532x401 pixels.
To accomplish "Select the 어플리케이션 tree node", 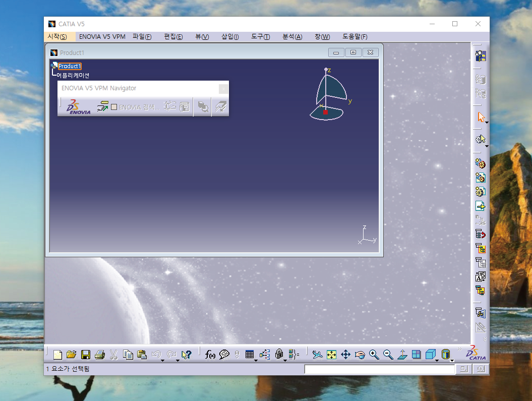I will pyautogui.click(x=73, y=75).
